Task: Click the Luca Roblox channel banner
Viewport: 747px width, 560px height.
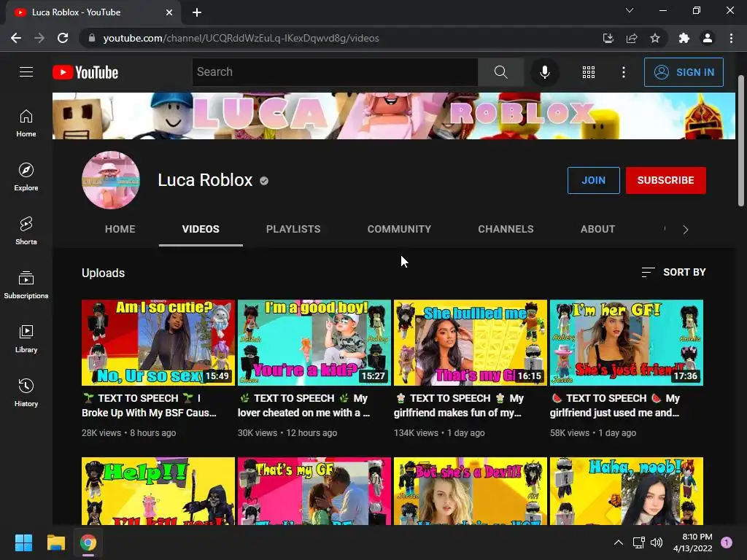Action: (x=393, y=116)
